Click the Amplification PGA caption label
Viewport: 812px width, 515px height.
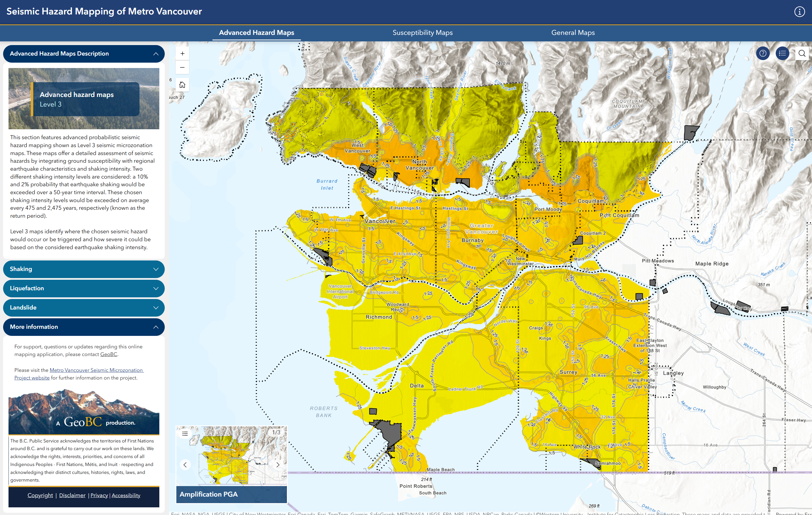208,494
